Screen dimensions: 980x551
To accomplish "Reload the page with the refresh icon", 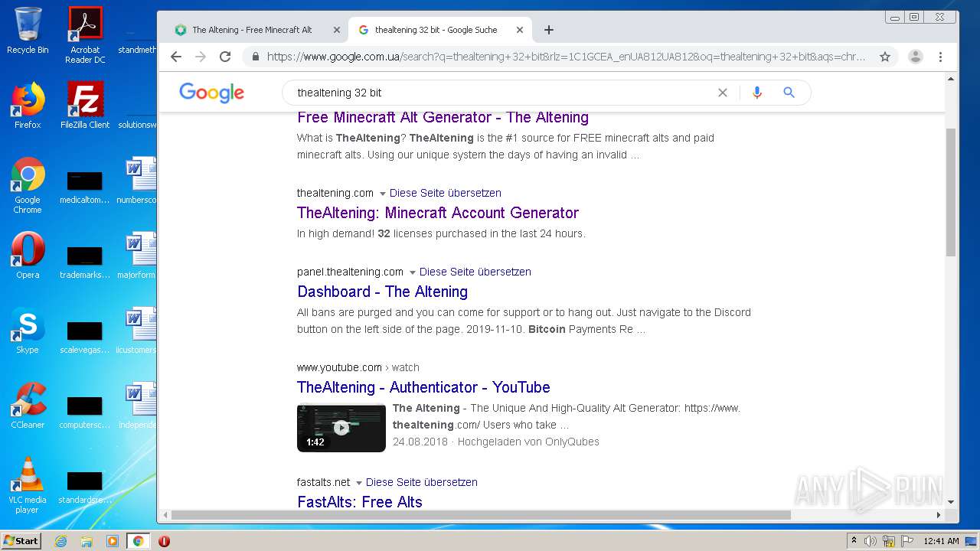I will (x=225, y=57).
